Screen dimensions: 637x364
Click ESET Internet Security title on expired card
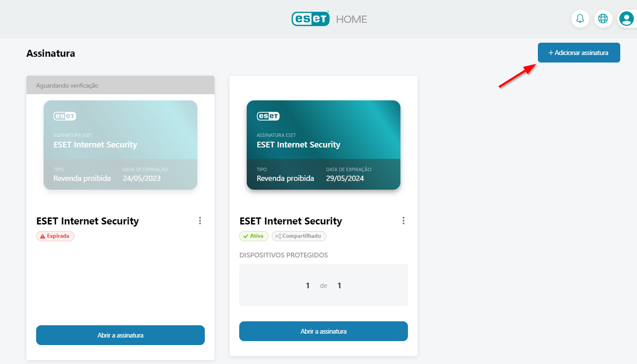[x=87, y=221]
